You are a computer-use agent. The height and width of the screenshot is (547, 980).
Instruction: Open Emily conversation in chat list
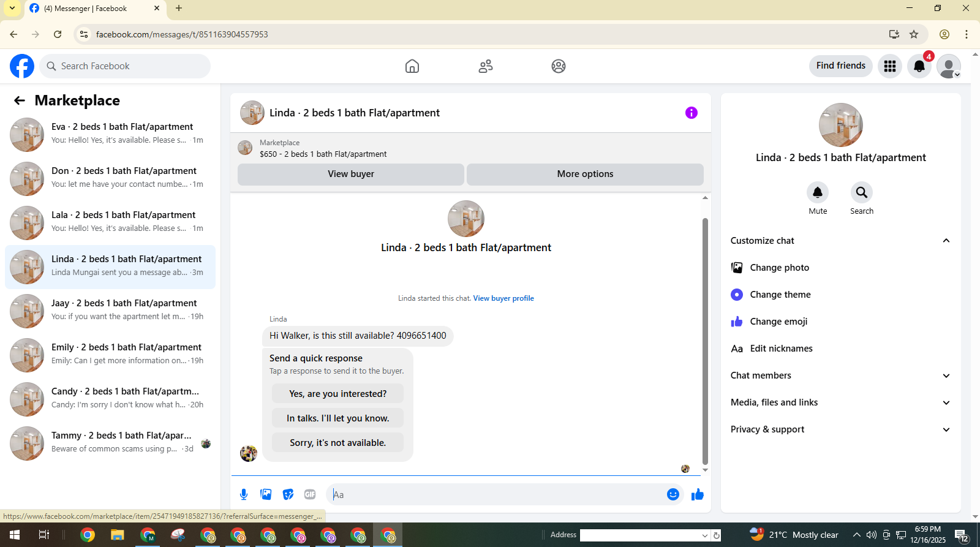pyautogui.click(x=110, y=355)
